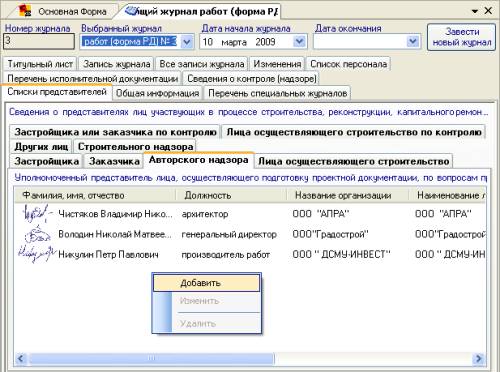Select the Общий журнал работ tab
The height and width of the screenshot is (372, 500).
200,11
